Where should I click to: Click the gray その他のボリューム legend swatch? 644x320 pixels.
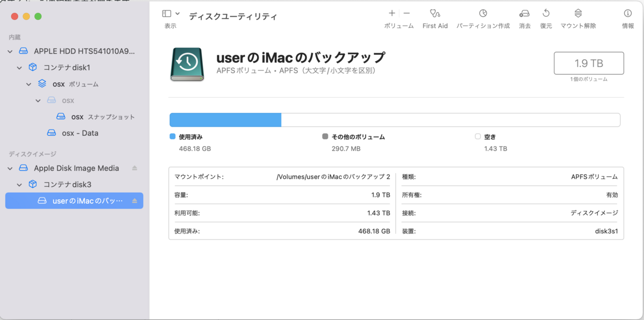point(325,137)
